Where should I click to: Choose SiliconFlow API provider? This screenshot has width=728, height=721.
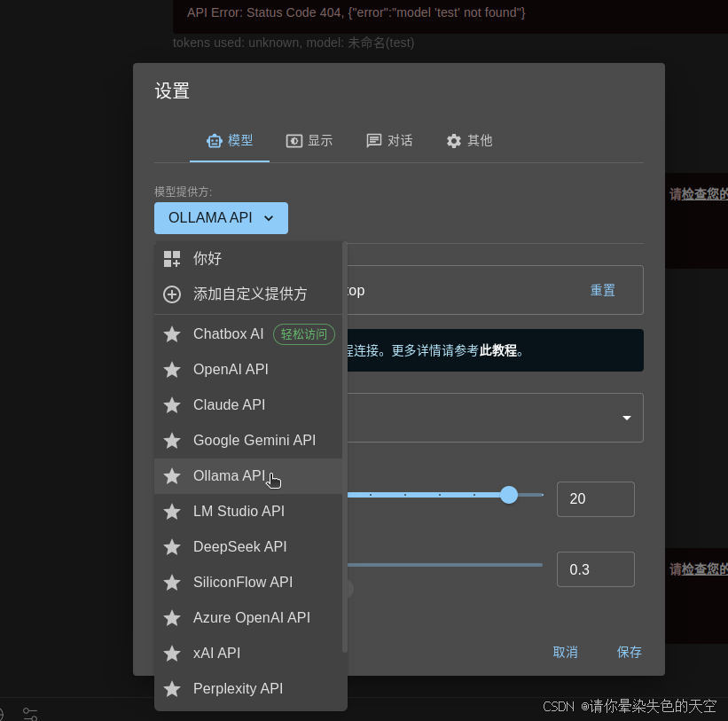(x=248, y=582)
